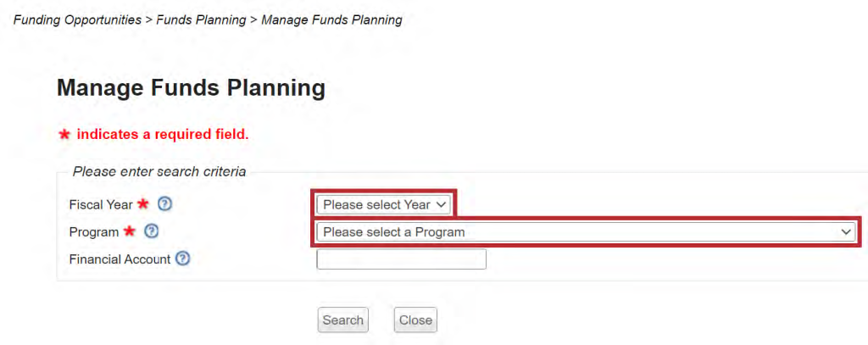Click the Financial Account field label
This screenshot has width=868, height=345.
(120, 259)
